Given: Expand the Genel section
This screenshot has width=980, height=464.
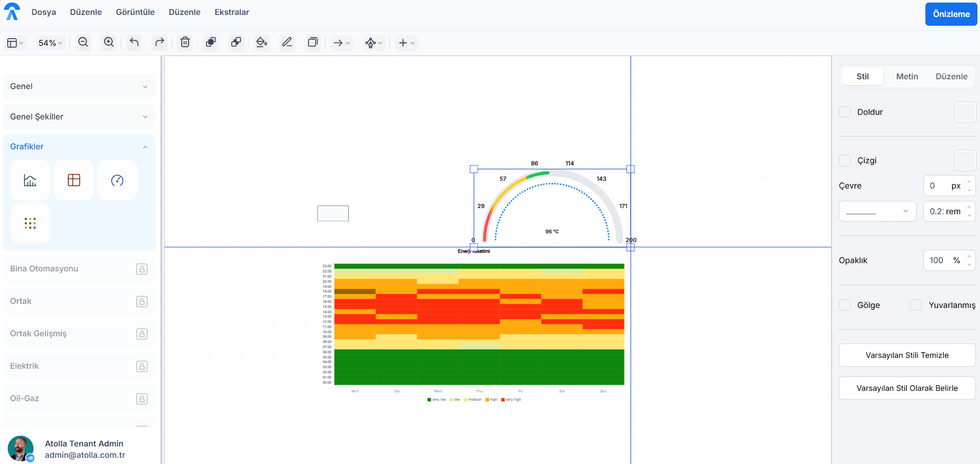Looking at the screenshot, I should click(x=79, y=87).
